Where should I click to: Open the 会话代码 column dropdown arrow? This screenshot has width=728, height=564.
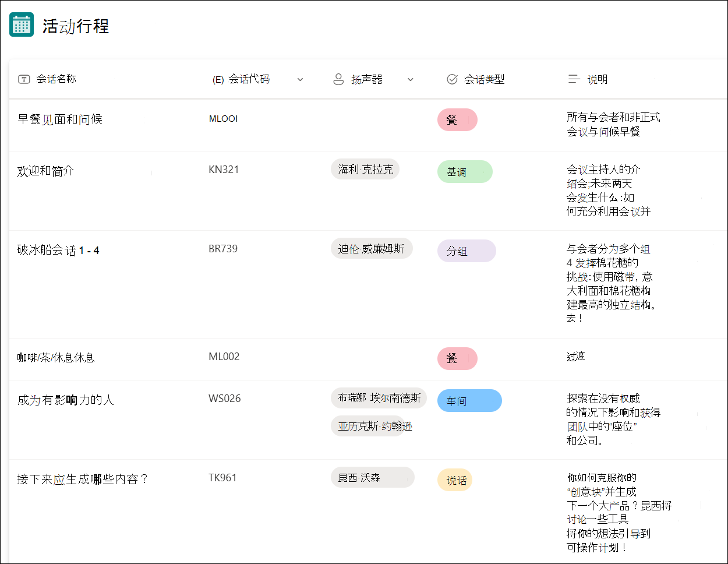[x=301, y=80]
